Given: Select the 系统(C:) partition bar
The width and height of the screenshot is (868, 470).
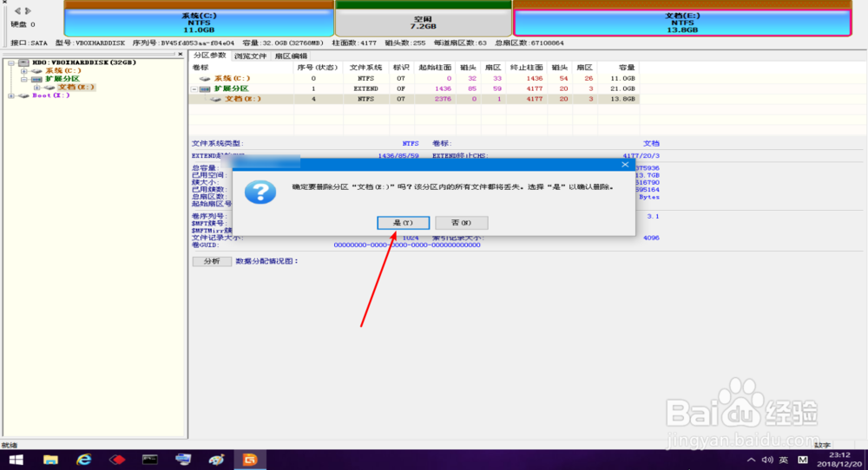Looking at the screenshot, I should [199, 23].
